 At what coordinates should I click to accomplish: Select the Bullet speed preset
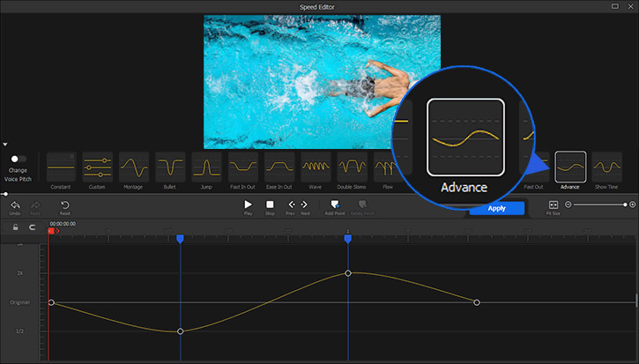pos(170,167)
